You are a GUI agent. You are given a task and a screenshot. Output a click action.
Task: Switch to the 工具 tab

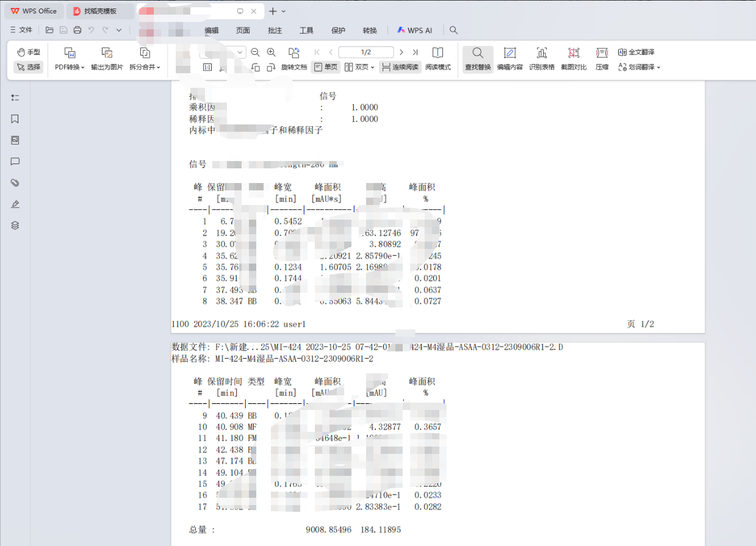(x=306, y=30)
